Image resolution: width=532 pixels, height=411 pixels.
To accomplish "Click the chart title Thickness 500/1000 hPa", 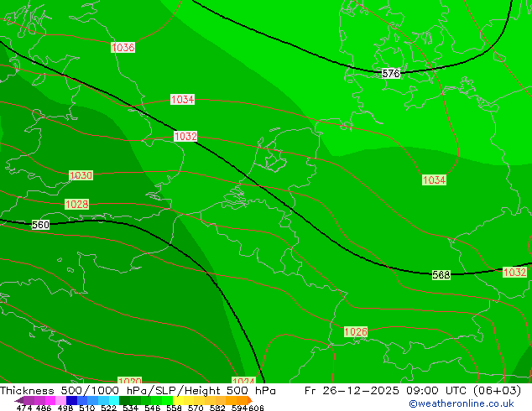I will (76, 391).
